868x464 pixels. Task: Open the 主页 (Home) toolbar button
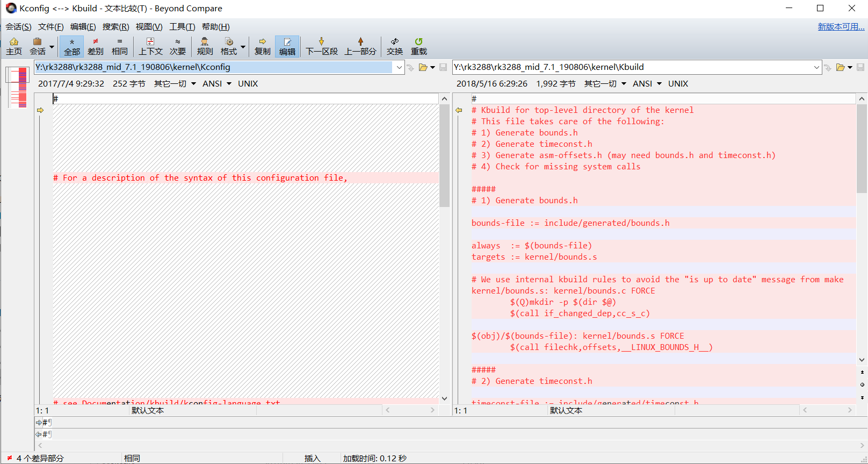[x=14, y=47]
